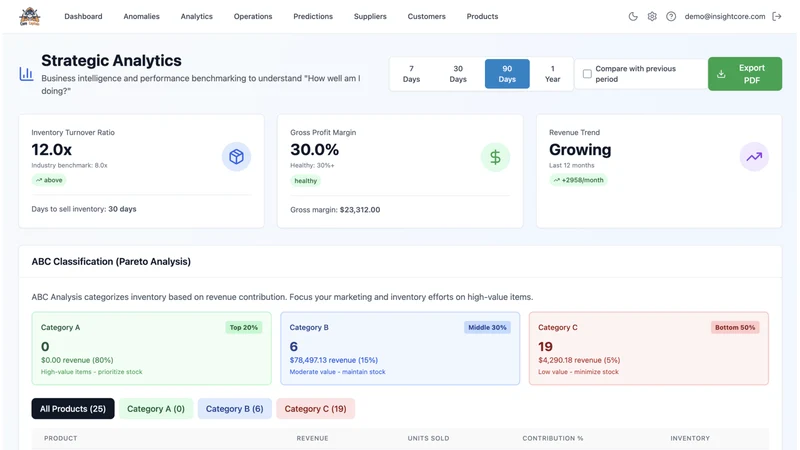Click $78,497.13 revenue (15%) text
The width and height of the screenshot is (800, 450).
[334, 360]
